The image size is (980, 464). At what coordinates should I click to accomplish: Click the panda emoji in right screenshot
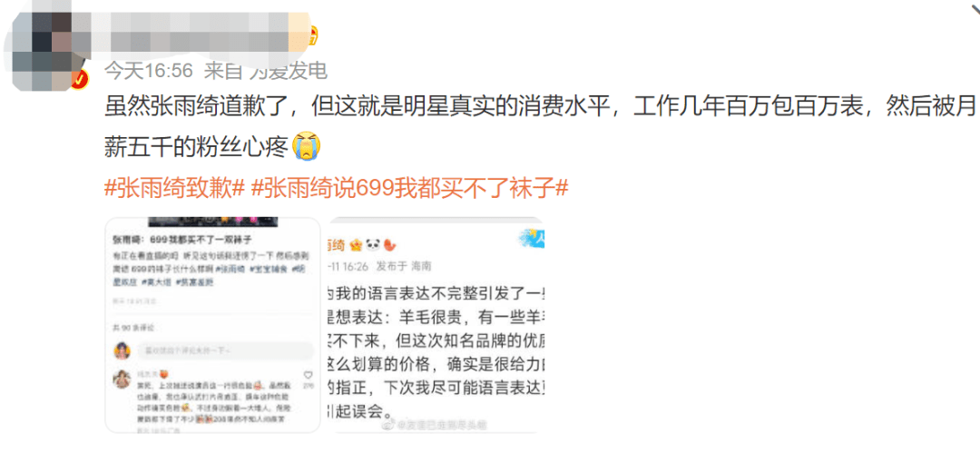point(374,244)
